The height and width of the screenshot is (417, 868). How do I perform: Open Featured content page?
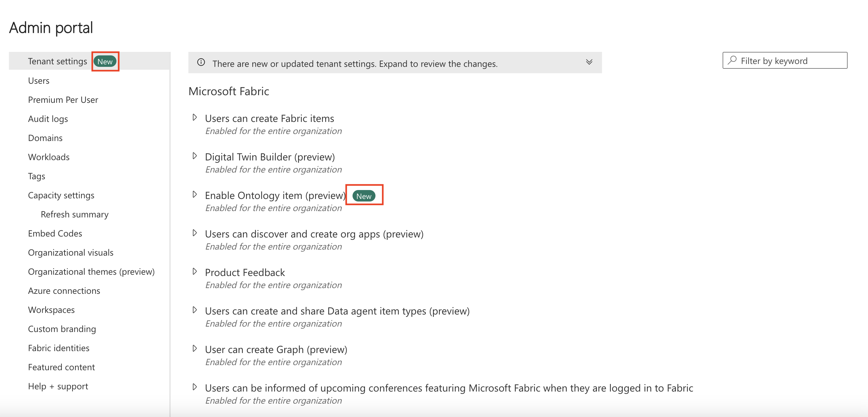[61, 367]
